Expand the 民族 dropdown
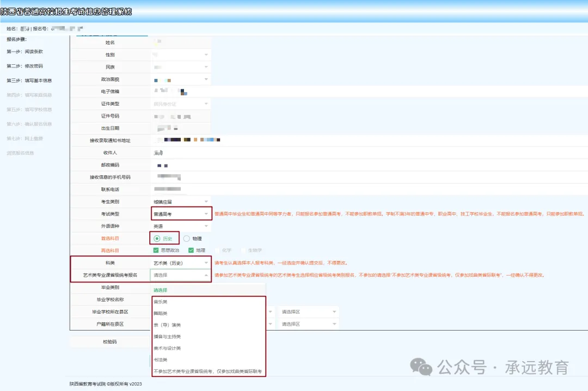This screenshot has height=391, width=588. (x=180, y=67)
